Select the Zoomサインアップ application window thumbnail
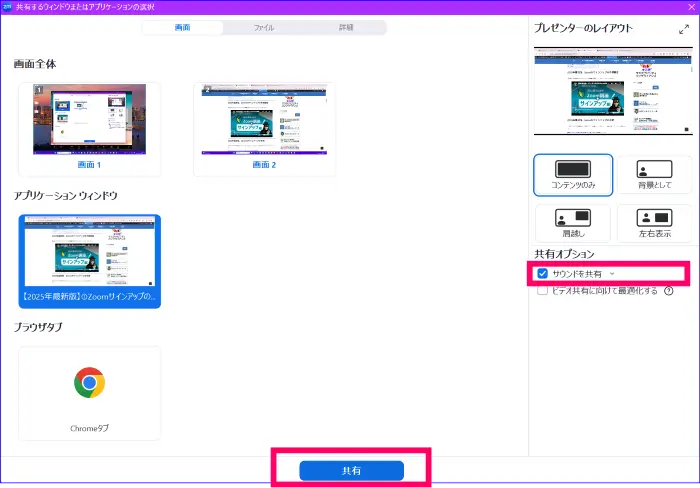Viewport: 700px width, 488px height. click(89, 261)
